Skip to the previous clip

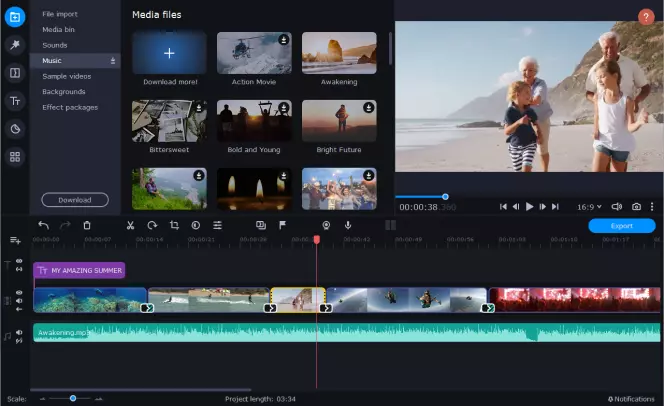tap(503, 207)
